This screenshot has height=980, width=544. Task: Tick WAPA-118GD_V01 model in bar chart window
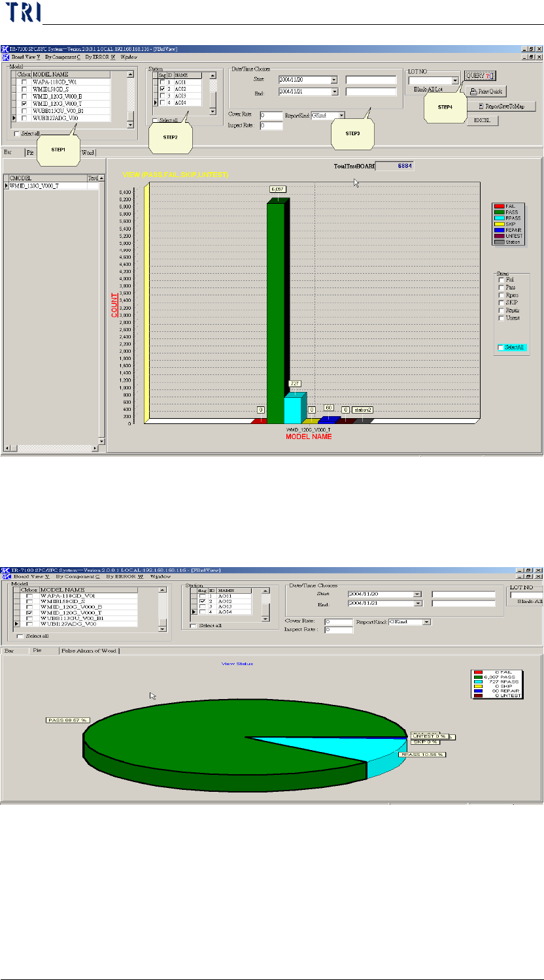(24, 82)
